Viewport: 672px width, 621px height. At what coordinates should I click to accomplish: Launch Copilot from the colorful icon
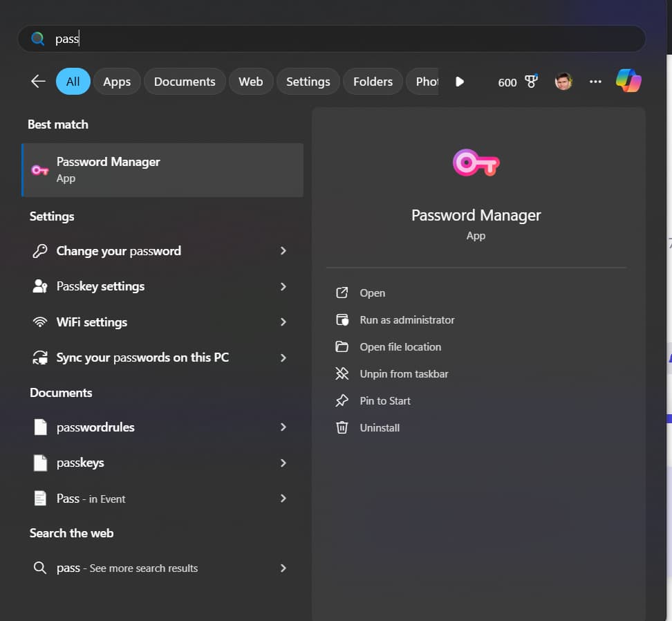pyautogui.click(x=628, y=81)
